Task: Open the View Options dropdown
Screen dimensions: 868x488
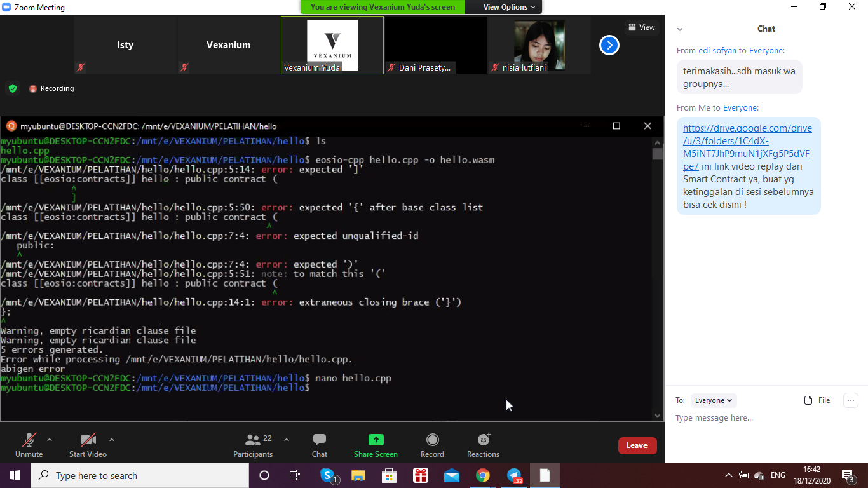Action: click(x=509, y=7)
